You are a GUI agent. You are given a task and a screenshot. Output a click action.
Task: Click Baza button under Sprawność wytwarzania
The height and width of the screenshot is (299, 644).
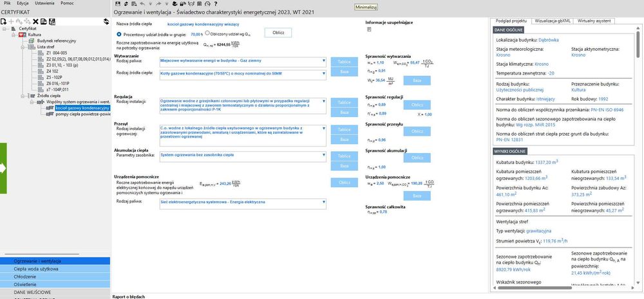[417, 80]
